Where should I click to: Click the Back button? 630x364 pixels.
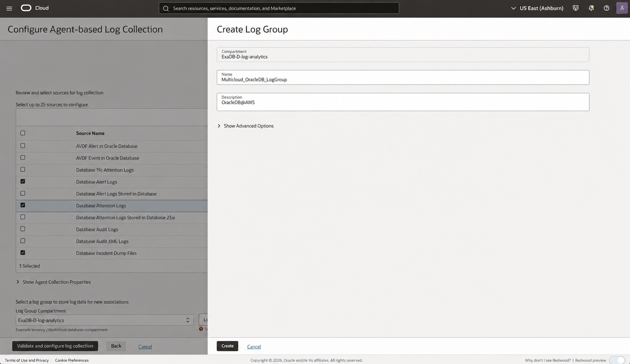tap(116, 346)
